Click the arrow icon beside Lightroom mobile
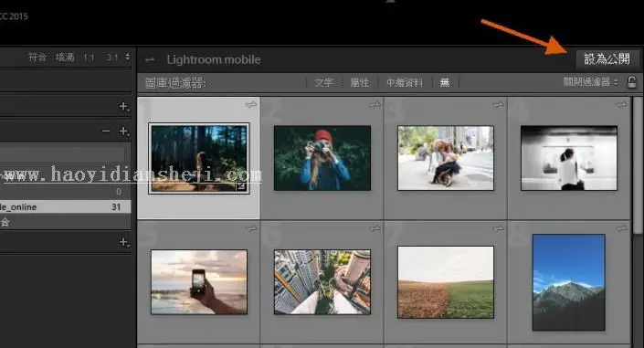Viewport: 644px width, 348px height. pyautogui.click(x=151, y=60)
